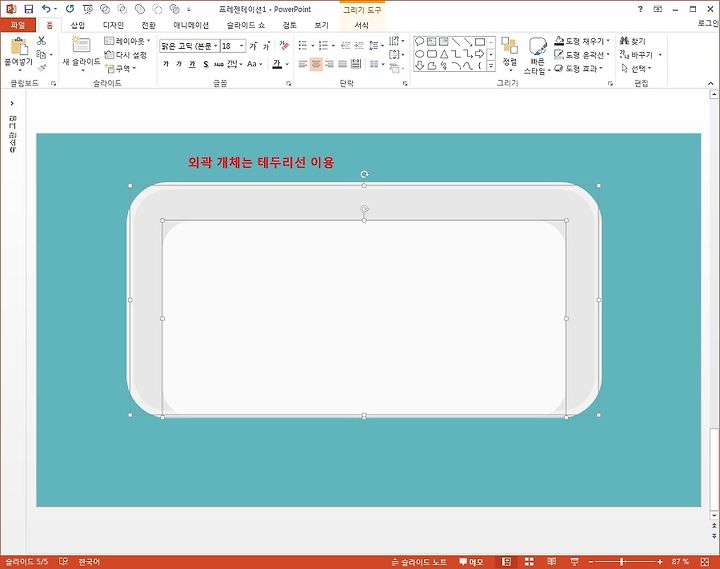Click the New Slide (새 슬라이드) icon

(x=81, y=45)
